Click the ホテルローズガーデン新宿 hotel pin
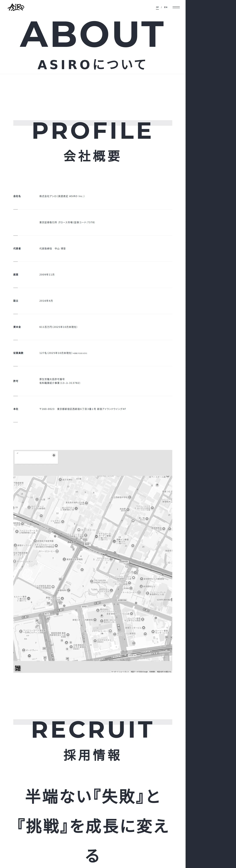 96,536
